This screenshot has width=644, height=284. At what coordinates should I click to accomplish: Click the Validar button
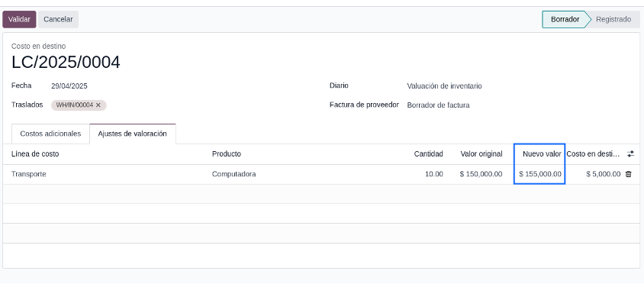(x=19, y=19)
